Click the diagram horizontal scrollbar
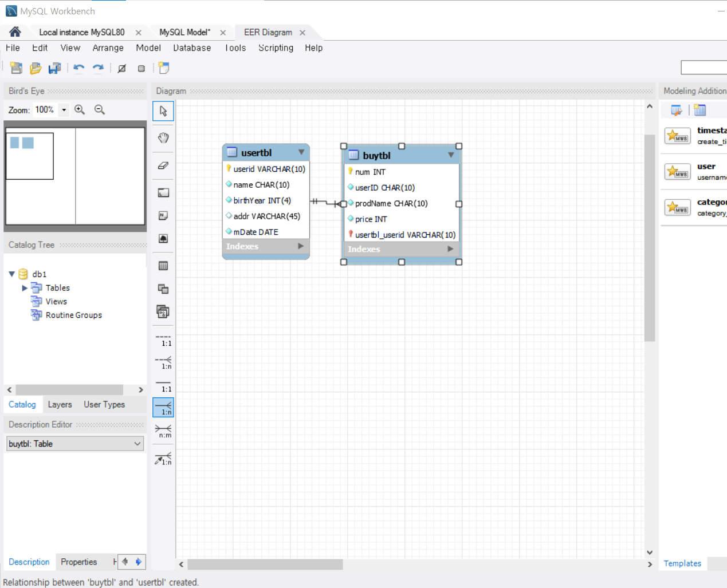727x588 pixels. click(265, 564)
